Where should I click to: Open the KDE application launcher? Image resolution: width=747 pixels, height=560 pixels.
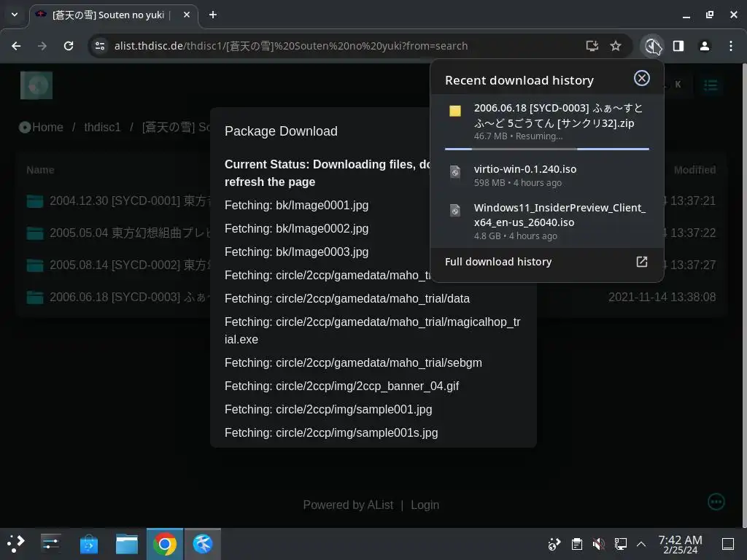click(x=16, y=544)
